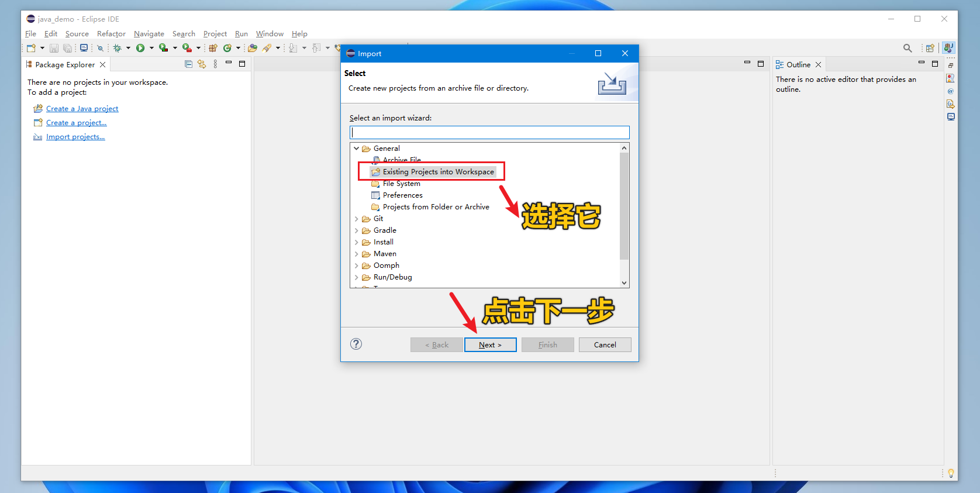Click the Debug bug icon
The image size is (980, 493).
point(118,48)
